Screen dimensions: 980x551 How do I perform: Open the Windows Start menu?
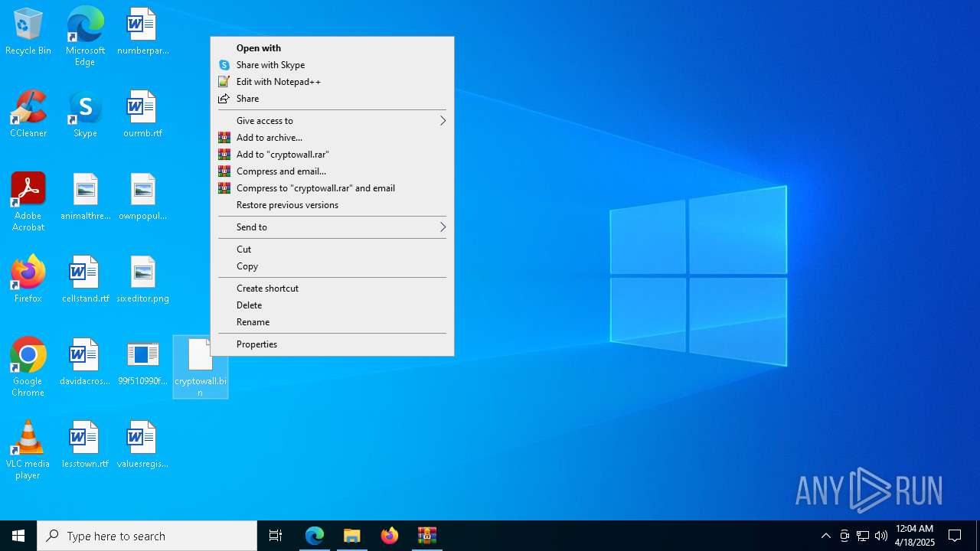point(18,536)
